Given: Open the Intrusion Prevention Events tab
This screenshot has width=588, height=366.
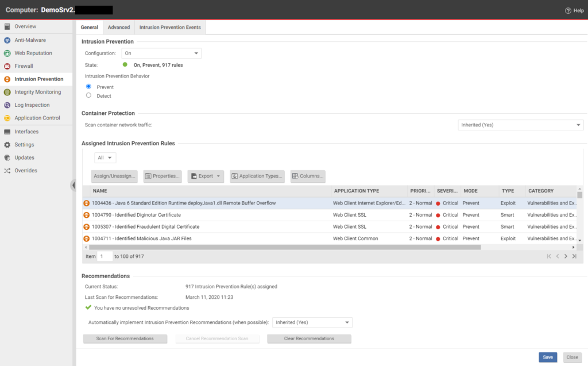Looking at the screenshot, I should pos(170,27).
